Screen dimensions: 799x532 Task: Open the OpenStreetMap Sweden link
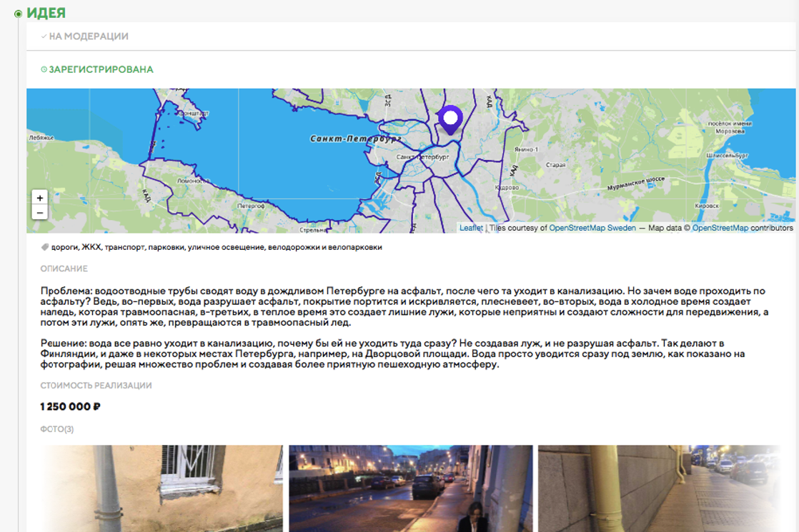(x=592, y=229)
